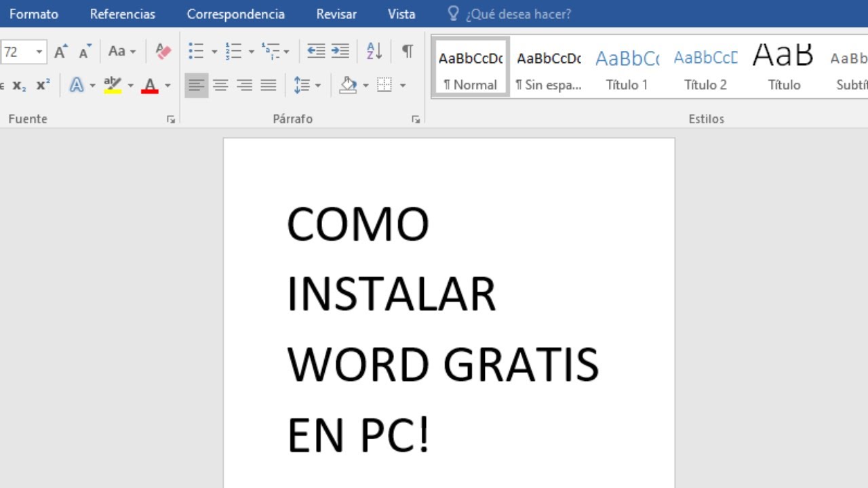
Task: Click the '¿Qué desea hacer?' search box
Action: click(x=518, y=14)
